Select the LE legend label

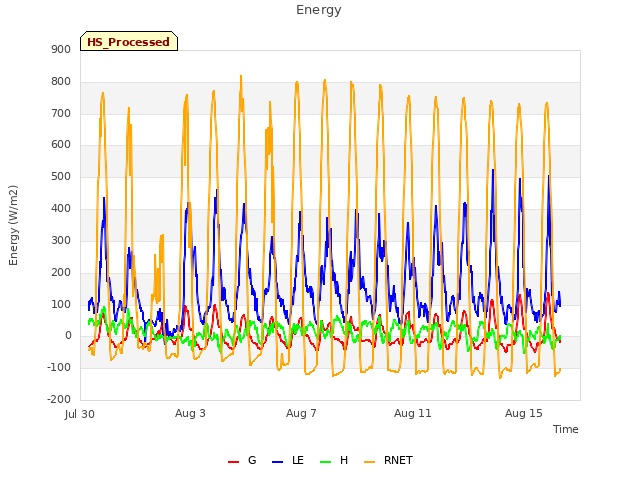[x=298, y=460]
